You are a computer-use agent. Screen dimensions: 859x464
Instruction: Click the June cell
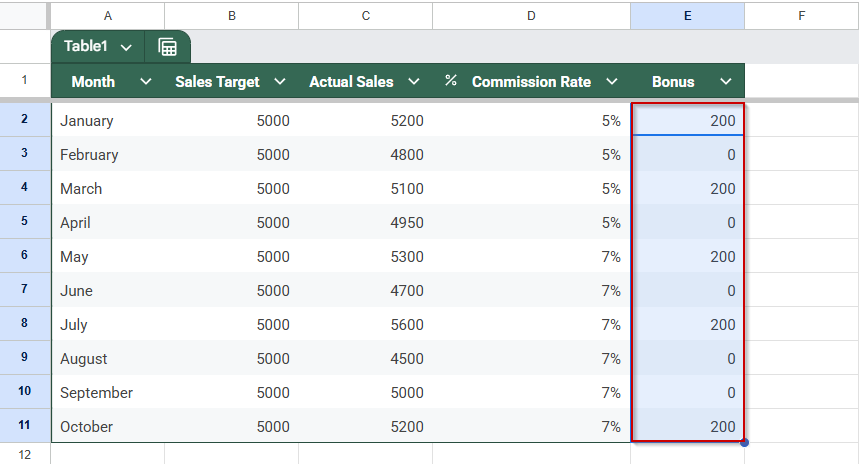[x=108, y=290]
